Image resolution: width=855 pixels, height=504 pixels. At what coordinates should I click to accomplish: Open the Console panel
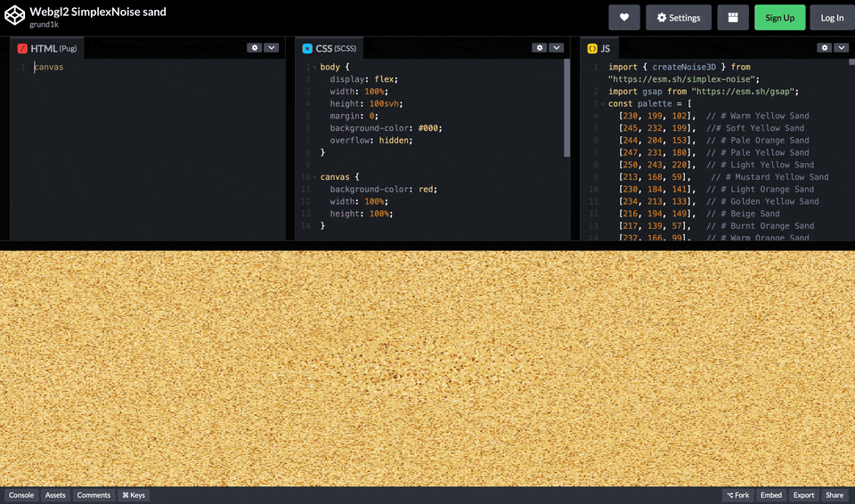point(21,495)
